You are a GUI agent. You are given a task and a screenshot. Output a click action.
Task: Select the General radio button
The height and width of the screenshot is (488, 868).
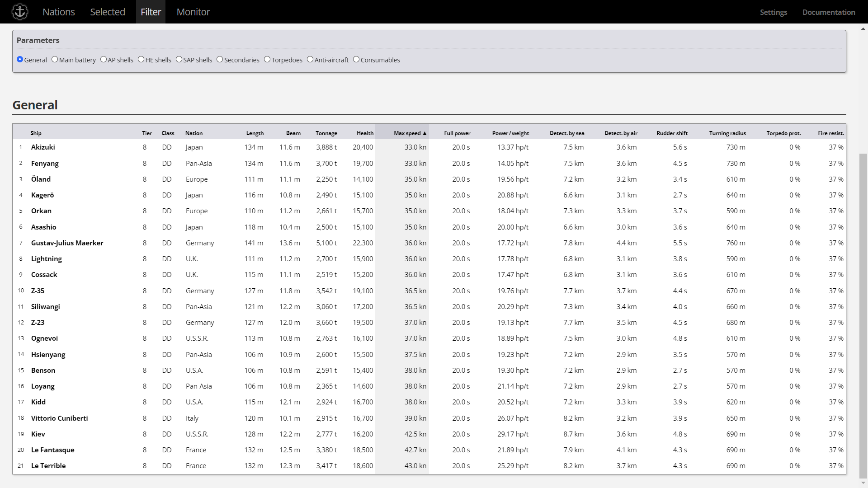pos(20,59)
